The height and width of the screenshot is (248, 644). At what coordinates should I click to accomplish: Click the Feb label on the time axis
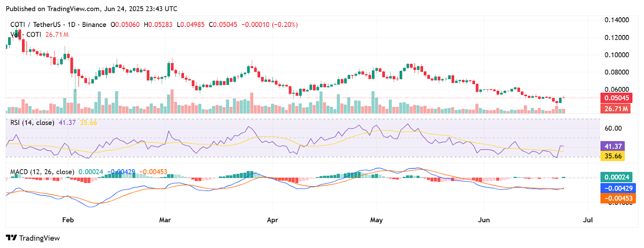point(68,220)
